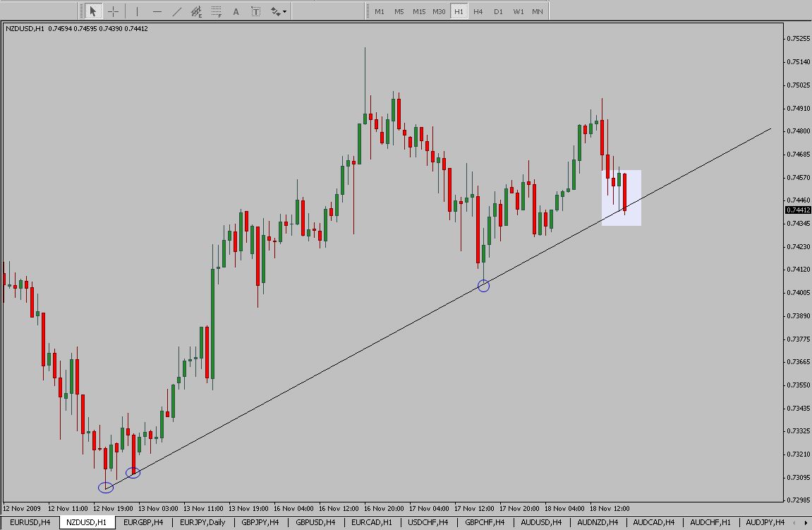Switch to the M1 timeframe
This screenshot has width=812, height=530.
tap(380, 11)
